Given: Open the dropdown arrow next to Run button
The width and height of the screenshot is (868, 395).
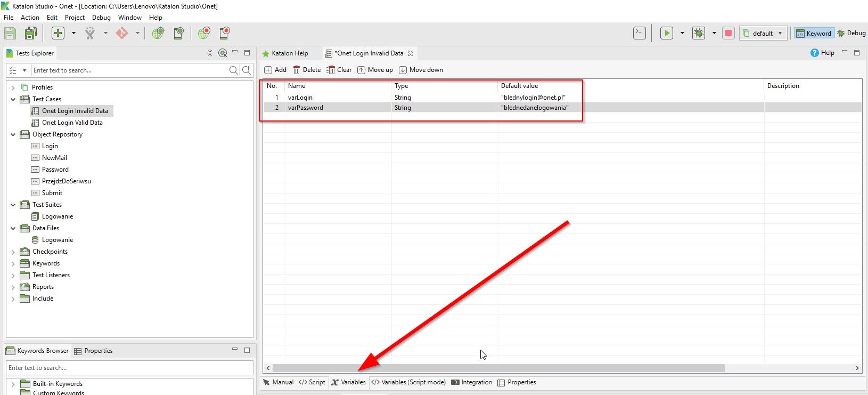Looking at the screenshot, I should 682,33.
